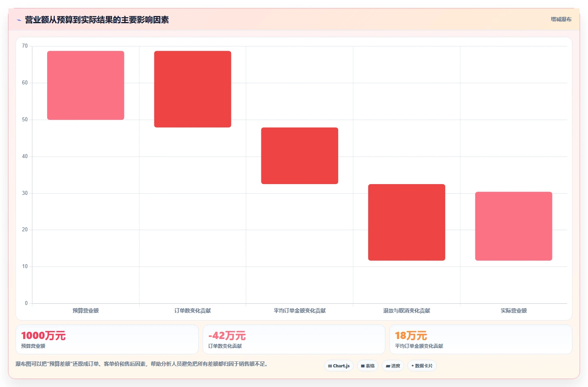Select the 进度 chip
This screenshot has height=387, width=588.
pos(393,366)
